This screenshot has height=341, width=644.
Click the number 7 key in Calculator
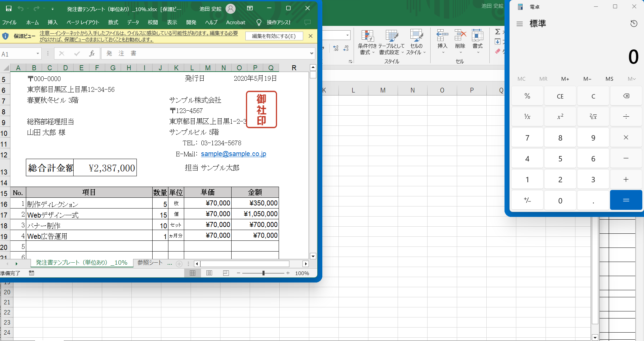point(527,138)
